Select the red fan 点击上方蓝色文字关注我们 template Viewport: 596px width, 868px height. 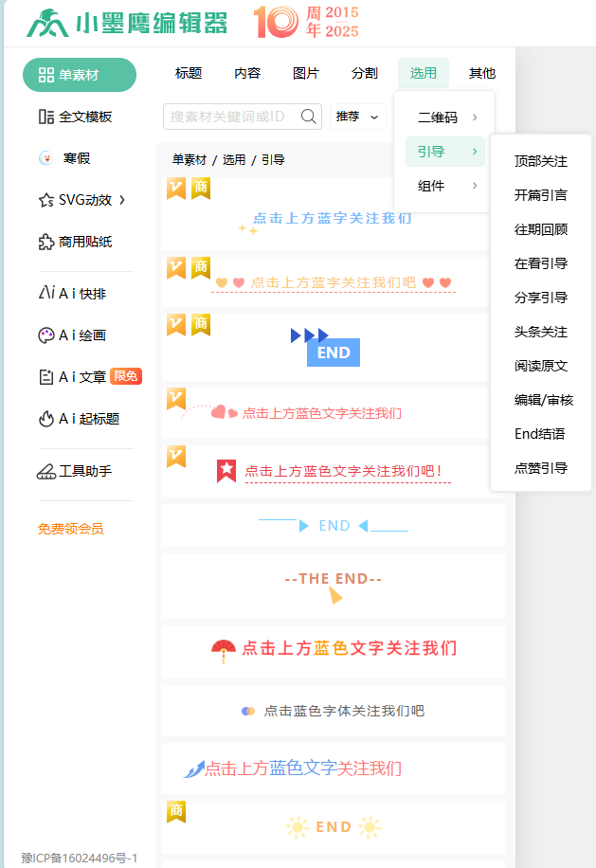click(334, 652)
